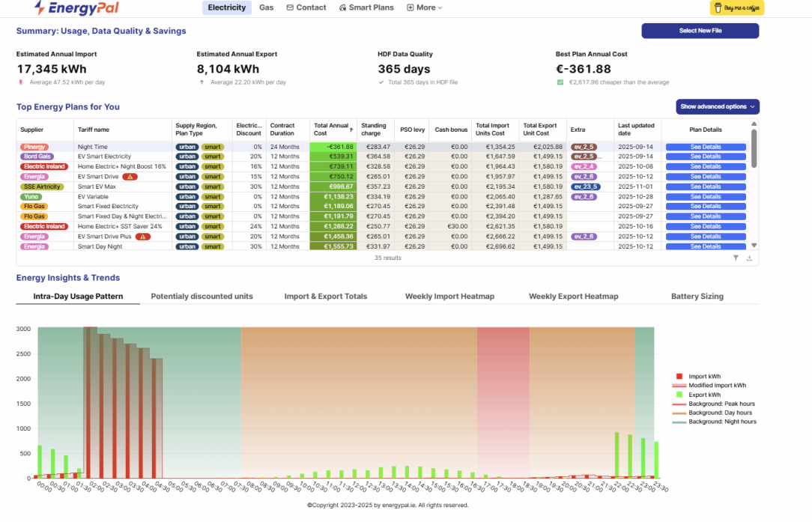This screenshot has height=522, width=812.
Task: Click the table filter funnel icon
Action: (x=736, y=258)
